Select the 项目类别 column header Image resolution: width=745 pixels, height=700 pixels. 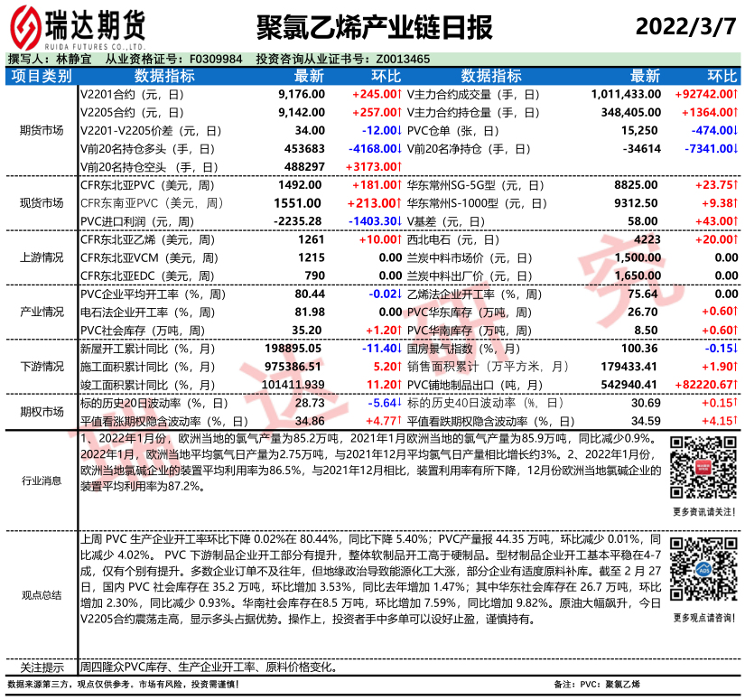pos(41,76)
